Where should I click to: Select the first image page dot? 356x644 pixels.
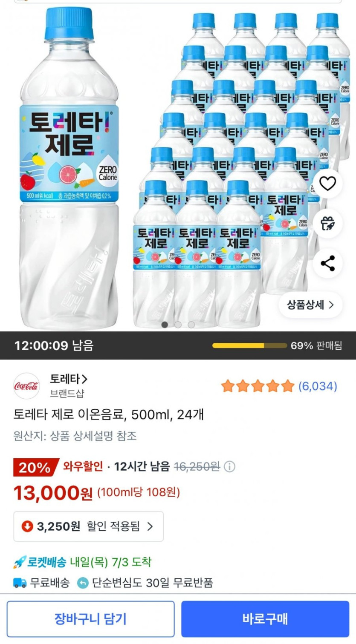tap(165, 325)
